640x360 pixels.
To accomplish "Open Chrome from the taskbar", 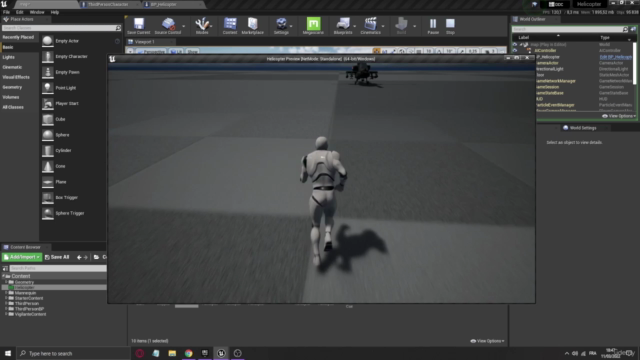I will (188, 353).
